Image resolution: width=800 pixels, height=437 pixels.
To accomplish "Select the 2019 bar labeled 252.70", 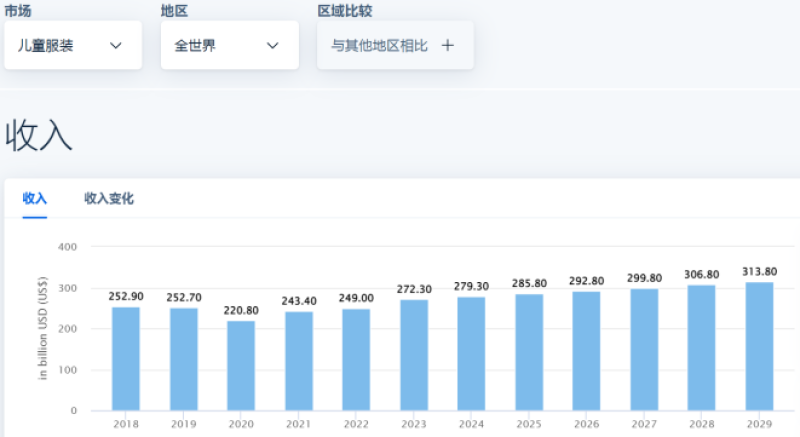I will pyautogui.click(x=183, y=358).
